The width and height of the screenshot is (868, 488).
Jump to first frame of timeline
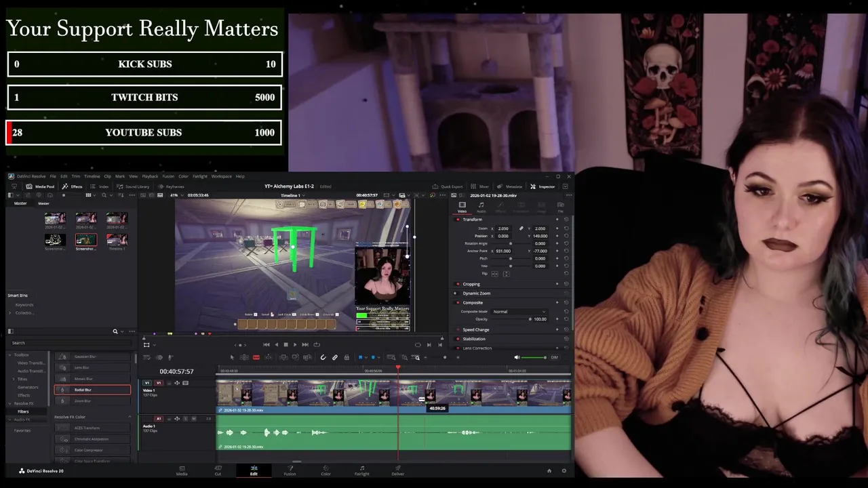[267, 344]
